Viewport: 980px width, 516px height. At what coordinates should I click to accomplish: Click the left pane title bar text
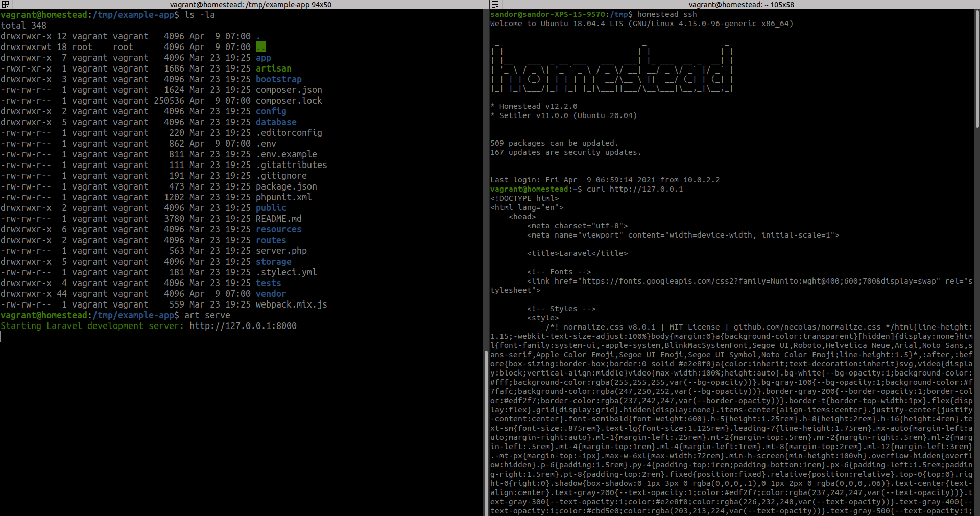point(251,4)
